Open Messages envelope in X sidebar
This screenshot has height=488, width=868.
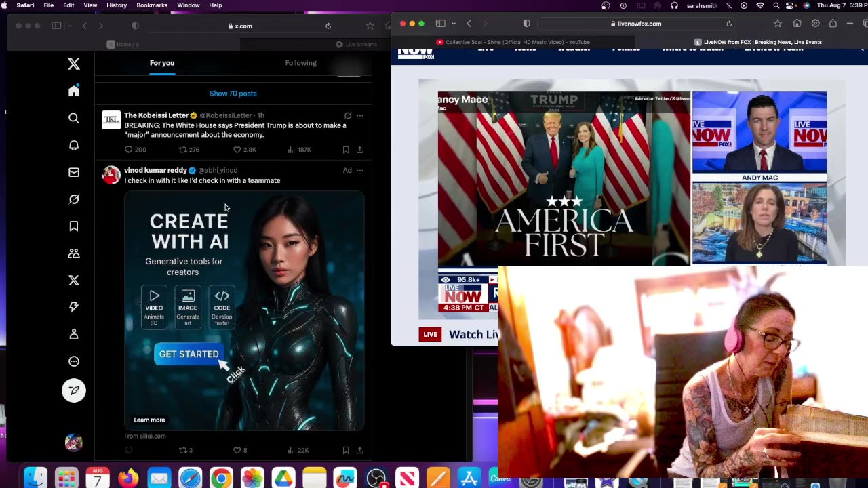pos(74,172)
